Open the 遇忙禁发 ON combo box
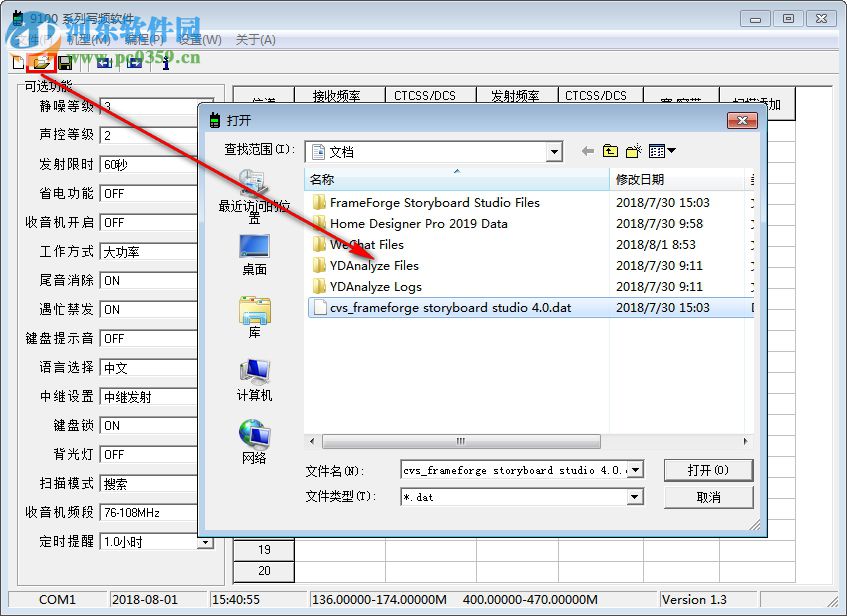Screen dimensions: 847x616 tap(149, 310)
